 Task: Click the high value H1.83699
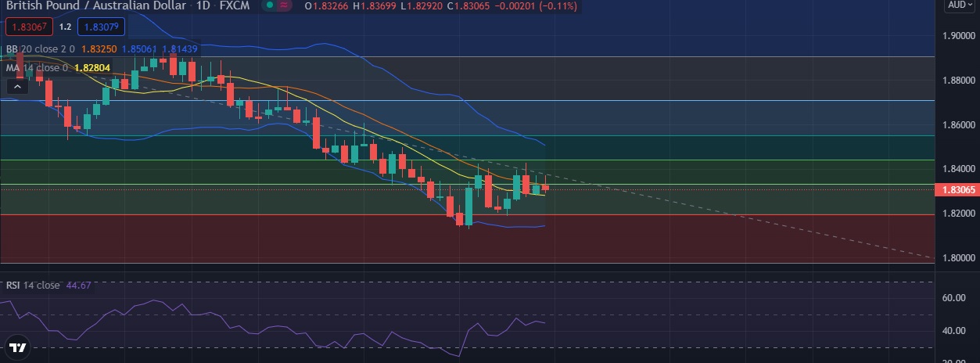375,5
